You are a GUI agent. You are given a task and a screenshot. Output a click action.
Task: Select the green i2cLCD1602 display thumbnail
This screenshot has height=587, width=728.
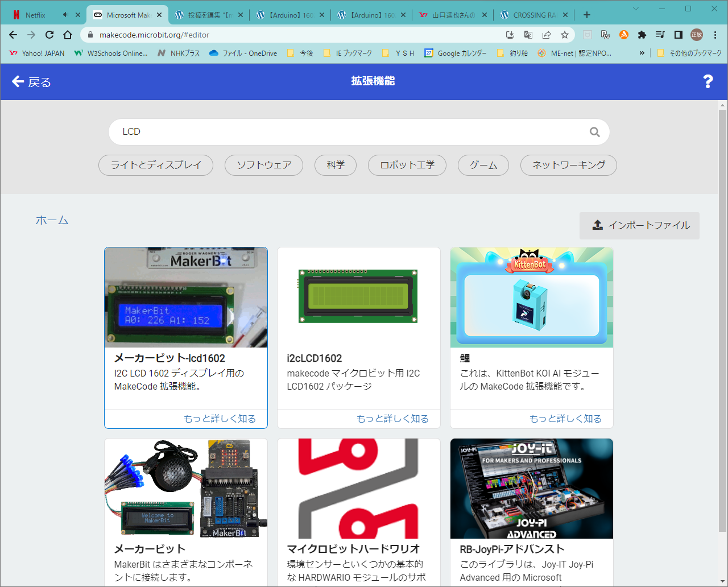click(359, 297)
